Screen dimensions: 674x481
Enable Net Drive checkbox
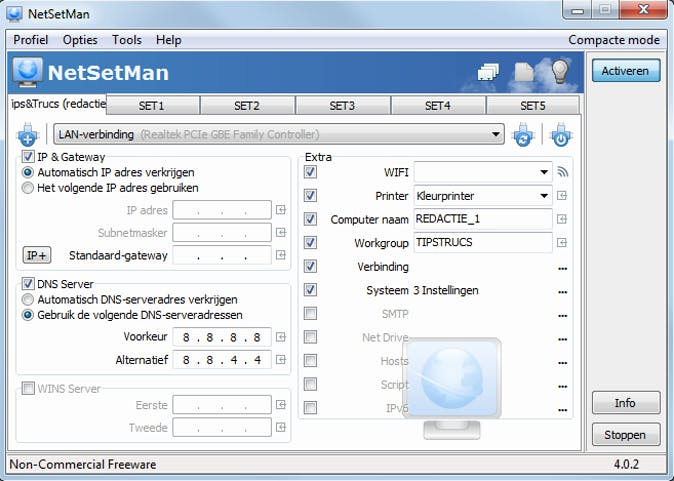click(310, 337)
